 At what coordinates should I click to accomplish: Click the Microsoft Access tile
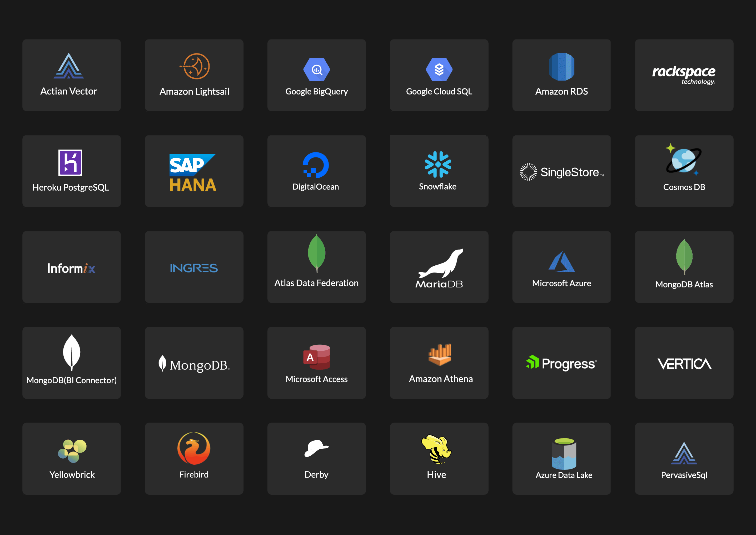[316, 362]
